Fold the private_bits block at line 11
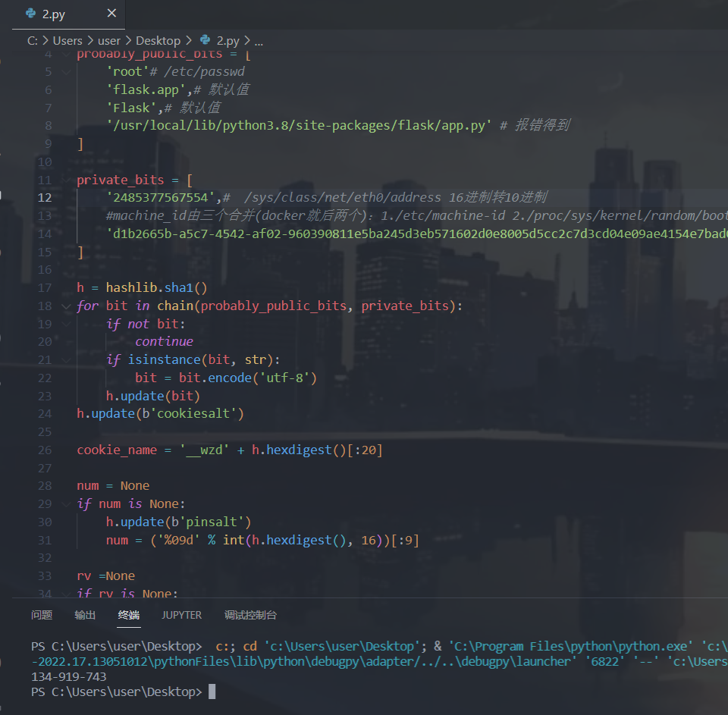Viewport: 728px width, 715px height. tap(67, 180)
